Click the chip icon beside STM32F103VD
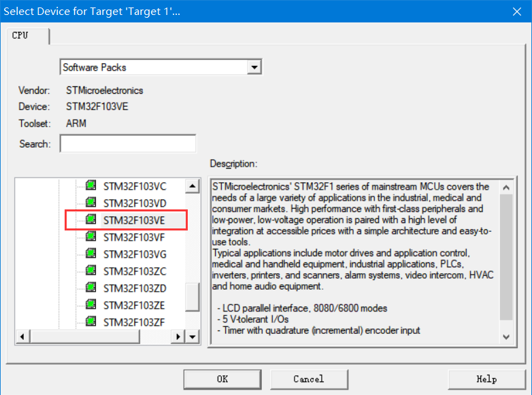This screenshot has height=395, width=532. click(x=90, y=202)
